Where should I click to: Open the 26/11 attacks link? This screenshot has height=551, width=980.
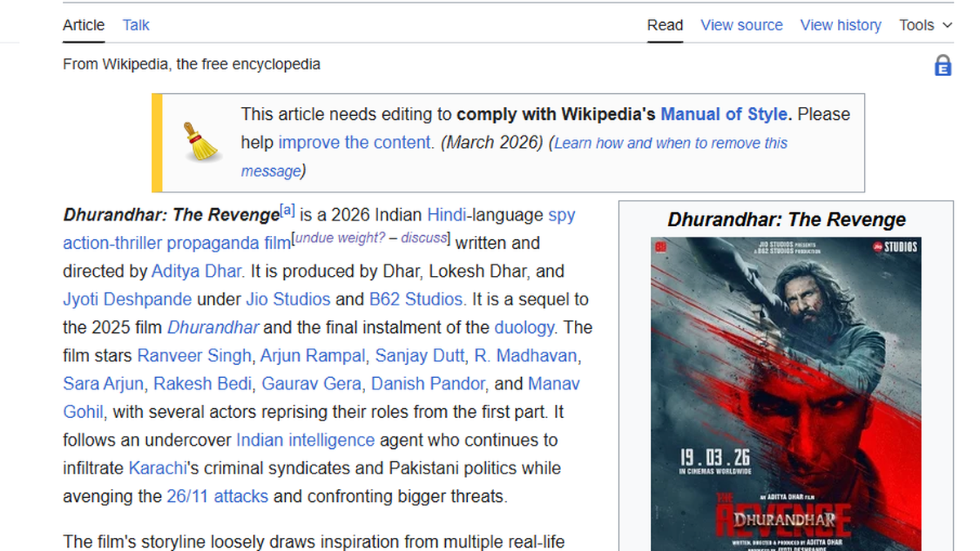coord(216,496)
